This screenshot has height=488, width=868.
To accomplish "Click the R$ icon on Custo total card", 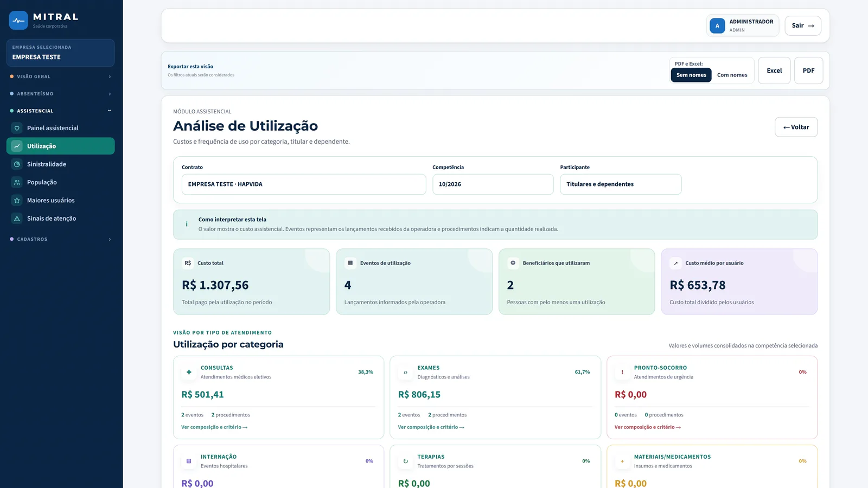I will pos(188,263).
